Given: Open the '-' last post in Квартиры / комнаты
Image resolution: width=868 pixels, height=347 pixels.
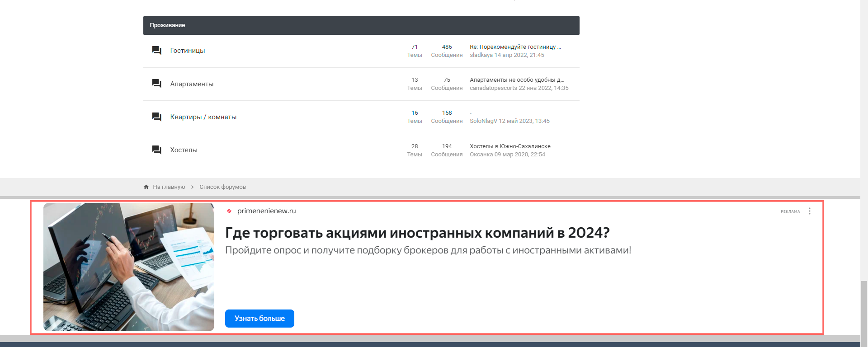Looking at the screenshot, I should pos(471,113).
